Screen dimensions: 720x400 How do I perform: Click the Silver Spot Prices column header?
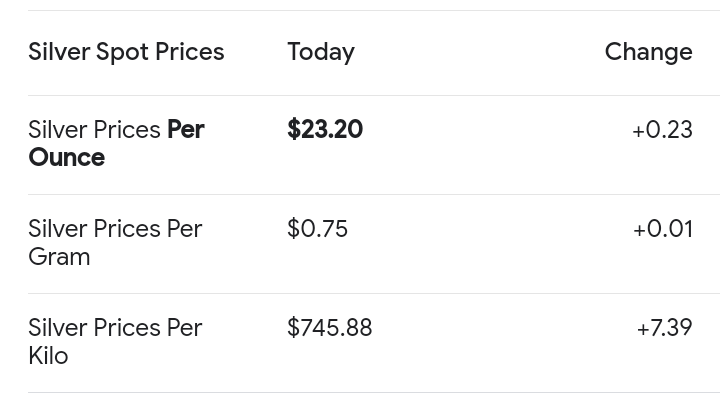coord(126,52)
